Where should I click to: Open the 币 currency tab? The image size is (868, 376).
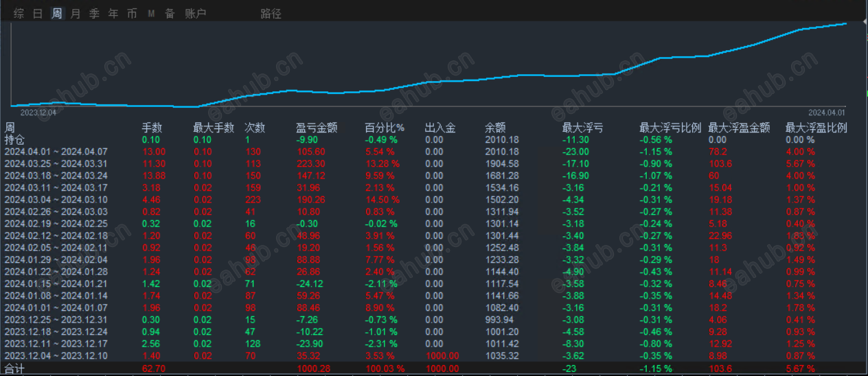tap(132, 13)
